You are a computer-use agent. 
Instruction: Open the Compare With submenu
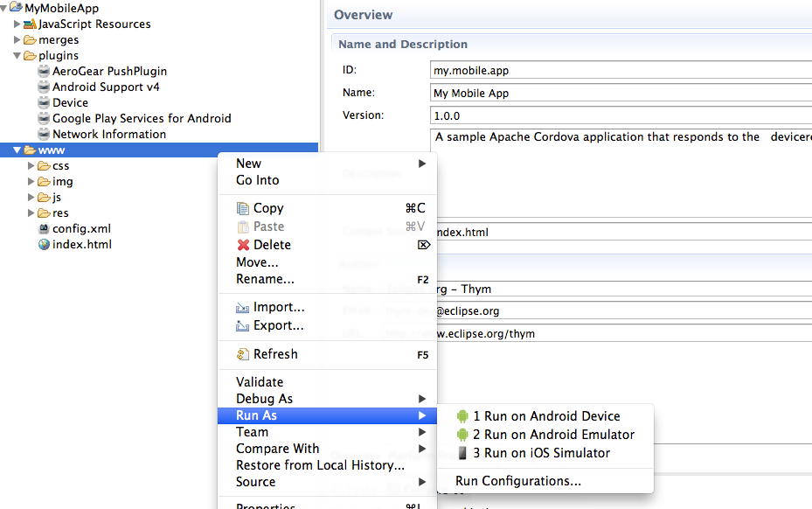pos(327,449)
